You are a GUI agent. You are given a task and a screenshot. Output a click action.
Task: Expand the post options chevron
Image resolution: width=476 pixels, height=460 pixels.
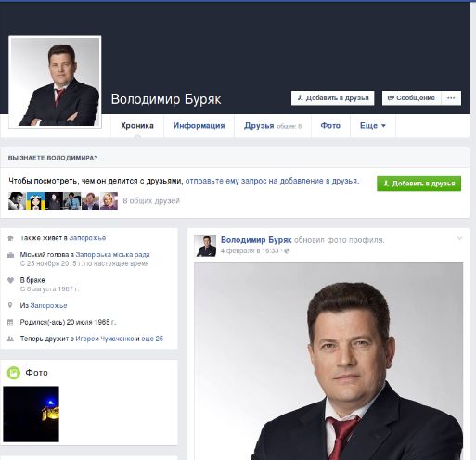[x=459, y=238]
